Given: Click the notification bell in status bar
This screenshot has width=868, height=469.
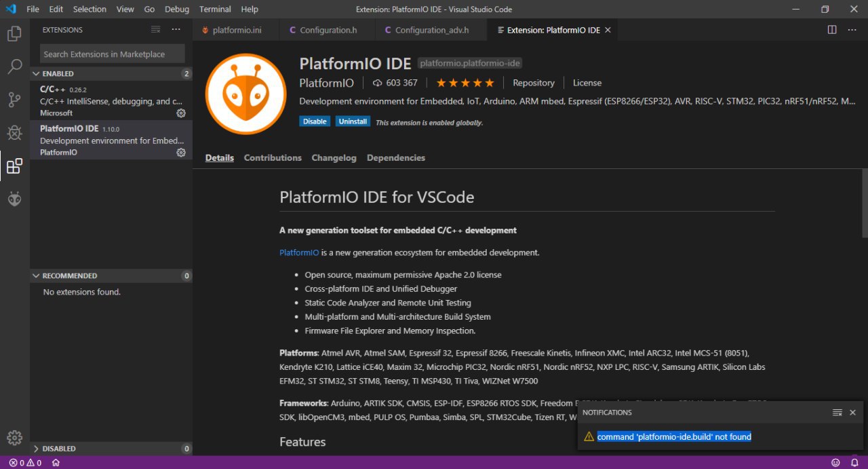Looking at the screenshot, I should 854,463.
